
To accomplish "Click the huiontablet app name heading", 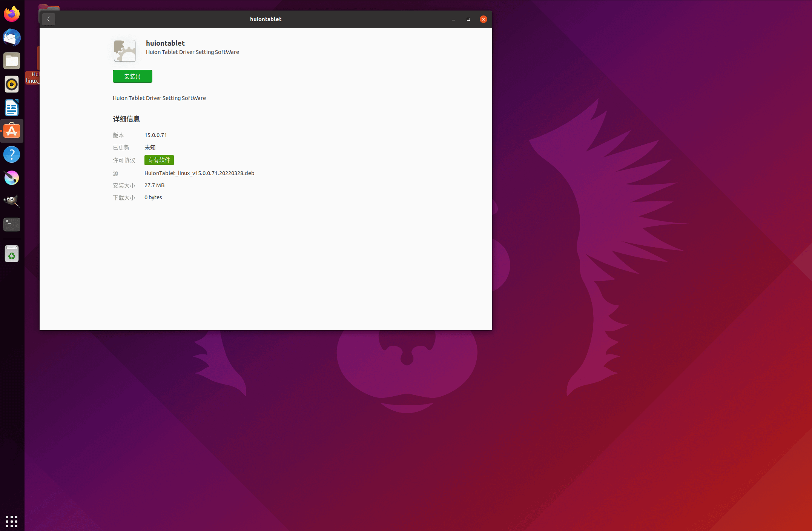I will (165, 43).
